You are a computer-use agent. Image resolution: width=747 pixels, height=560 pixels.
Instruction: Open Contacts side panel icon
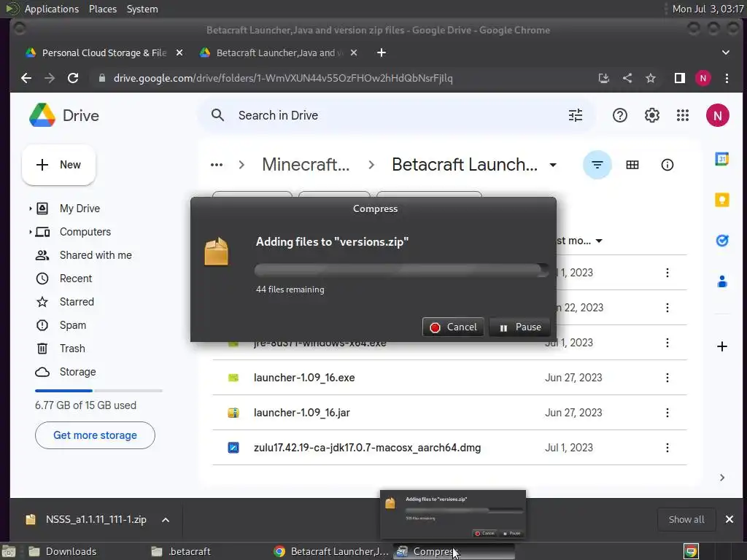pyautogui.click(x=721, y=281)
